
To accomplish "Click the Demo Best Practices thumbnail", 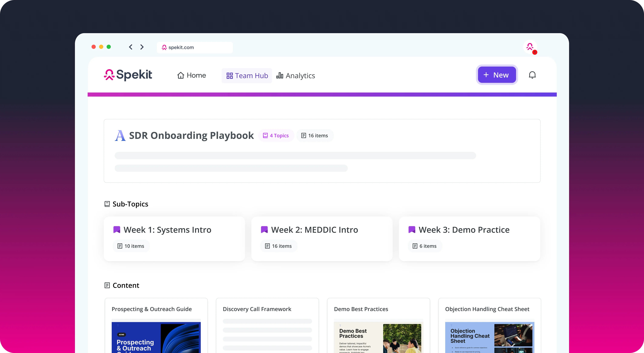I will [x=378, y=338].
